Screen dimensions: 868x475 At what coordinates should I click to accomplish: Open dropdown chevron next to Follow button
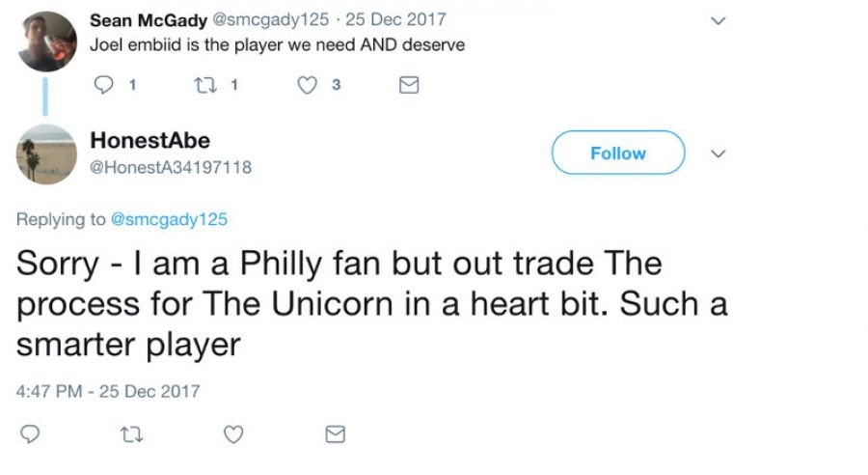tap(717, 154)
